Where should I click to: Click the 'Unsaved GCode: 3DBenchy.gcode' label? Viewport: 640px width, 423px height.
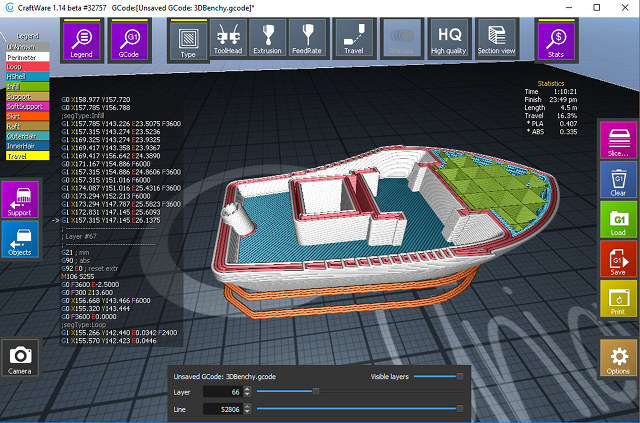click(225, 376)
